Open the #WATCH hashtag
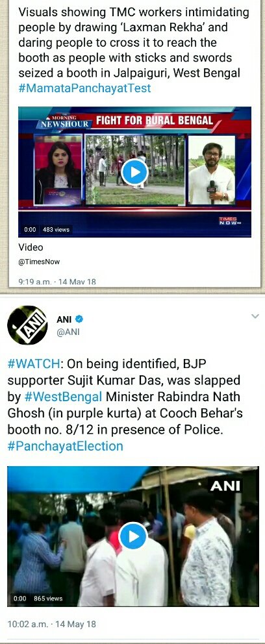The image size is (265, 644). tap(34, 364)
